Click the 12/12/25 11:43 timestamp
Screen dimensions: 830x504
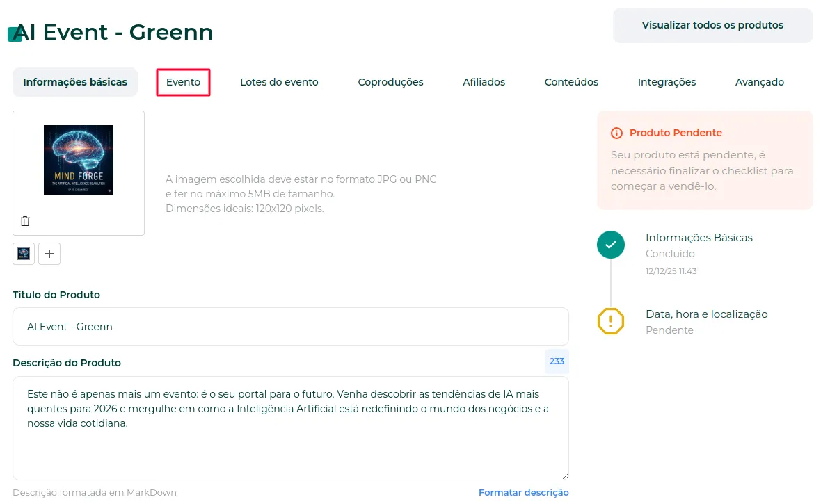tap(671, 271)
